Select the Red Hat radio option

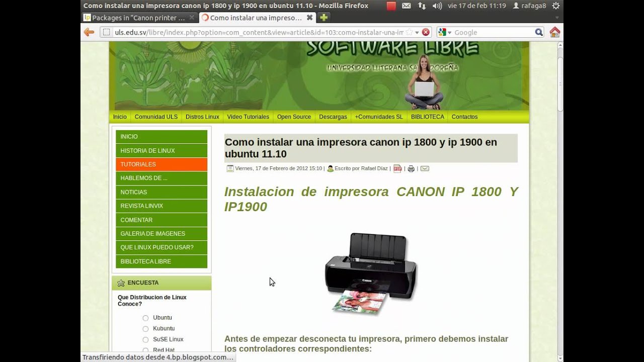tap(145, 350)
